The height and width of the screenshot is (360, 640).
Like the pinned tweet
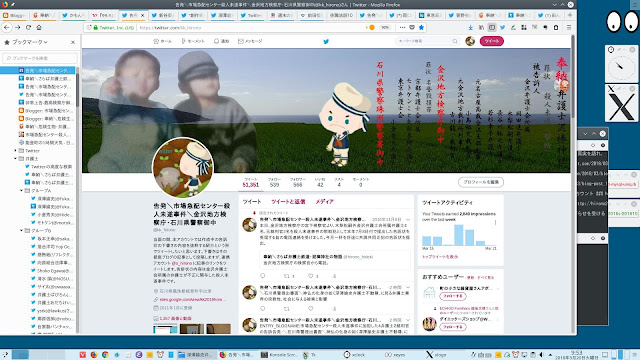coord(311,276)
